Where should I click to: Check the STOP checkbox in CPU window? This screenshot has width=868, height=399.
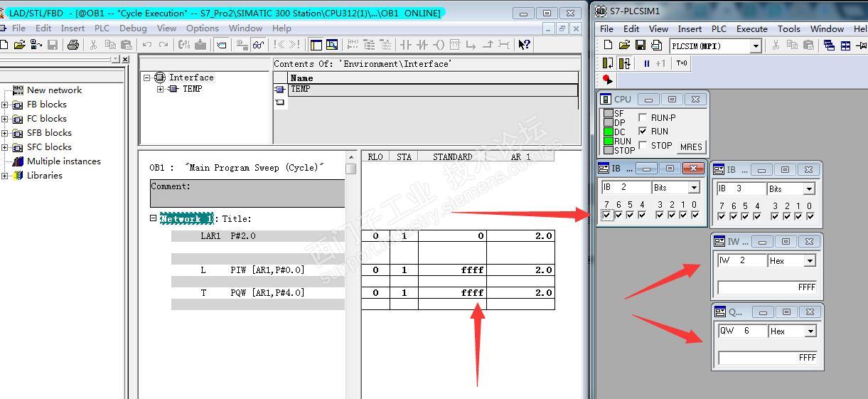[x=643, y=145]
